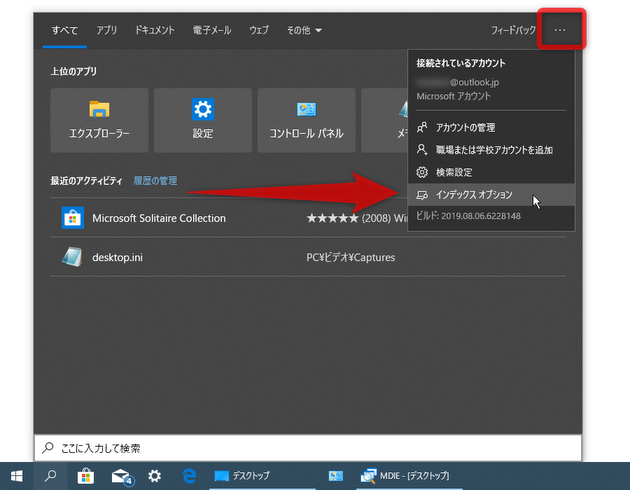
Task: Click the @outlook.jp account address
Action: pos(474,82)
